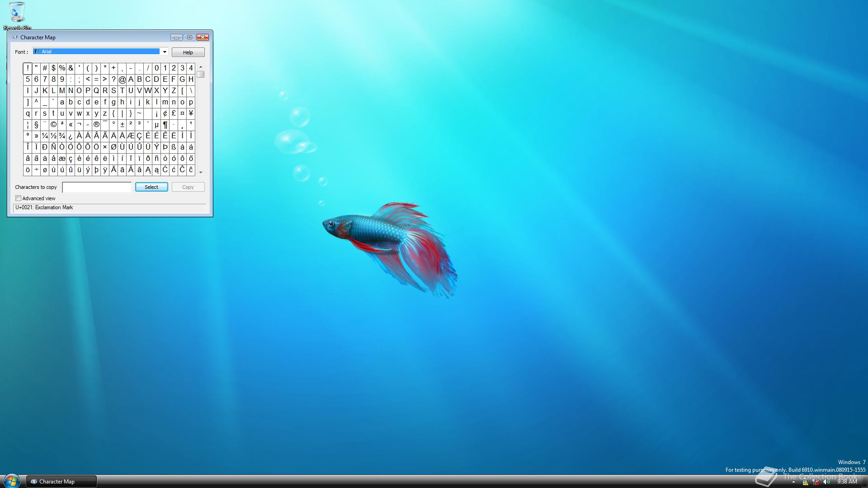Click the U+0021 Exclamation Mark status text
The width and height of the screenshot is (868, 488).
[x=44, y=208]
